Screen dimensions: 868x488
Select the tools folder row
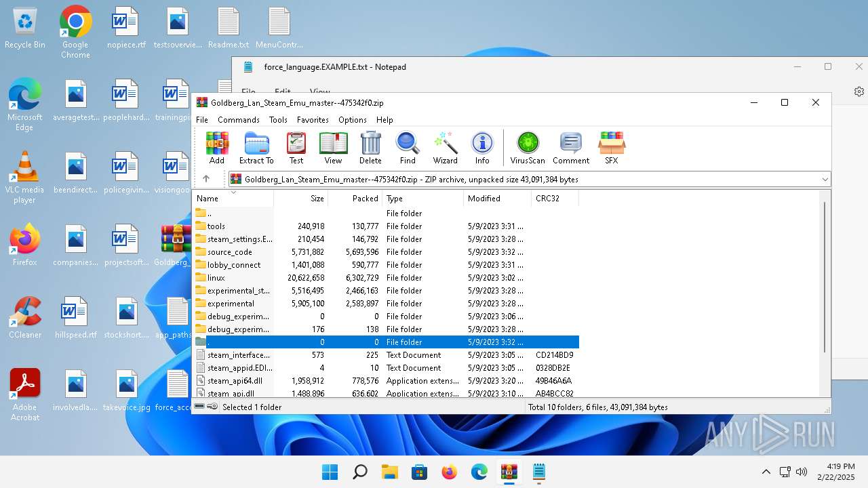click(386, 226)
